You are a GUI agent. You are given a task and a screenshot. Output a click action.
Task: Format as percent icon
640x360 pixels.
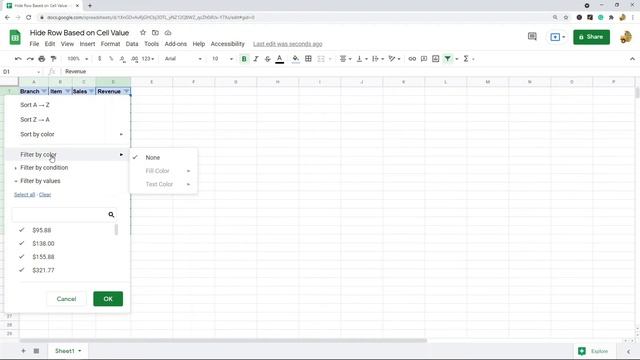point(111,59)
